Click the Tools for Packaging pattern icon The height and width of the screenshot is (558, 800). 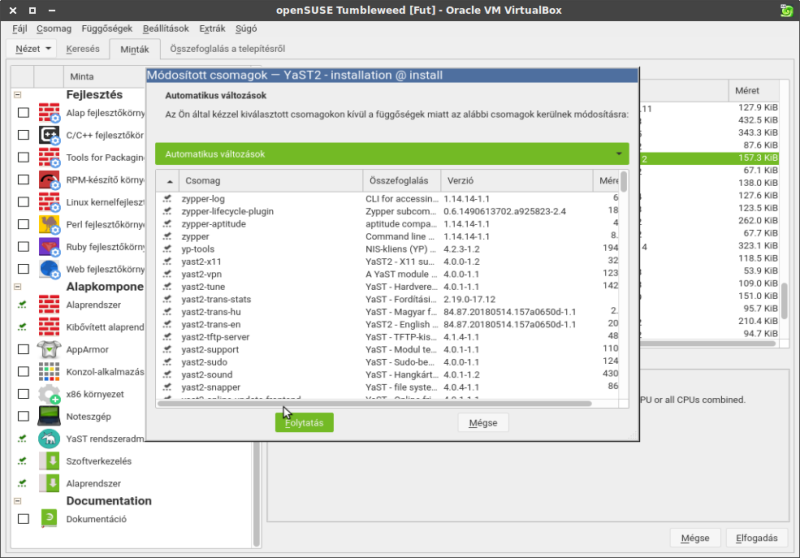49,158
